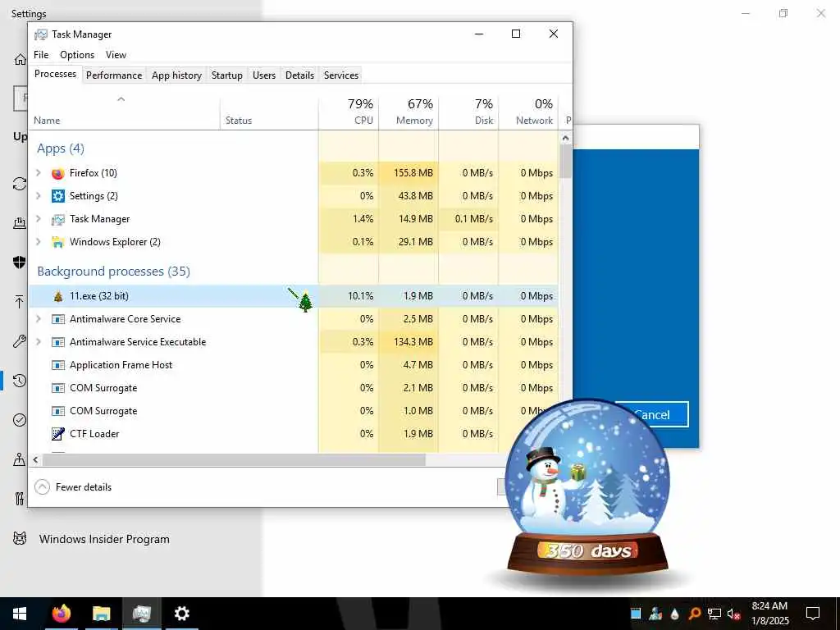
Task: Click the scroll left arrow in Task Manager
Action: [36, 459]
